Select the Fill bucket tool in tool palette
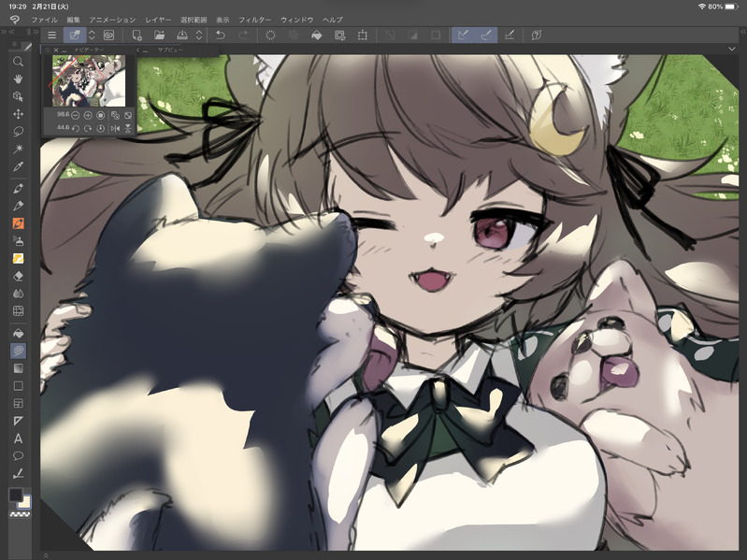Viewport: 747px width, 560px height. click(18, 333)
